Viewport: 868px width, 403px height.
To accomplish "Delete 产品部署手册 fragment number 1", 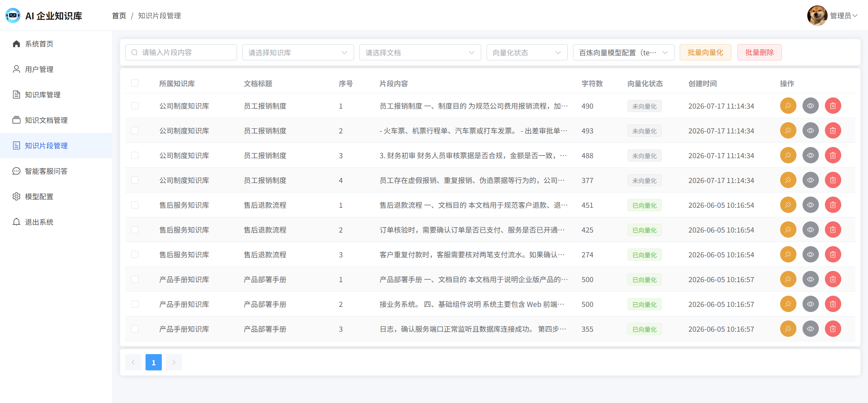I will (833, 279).
